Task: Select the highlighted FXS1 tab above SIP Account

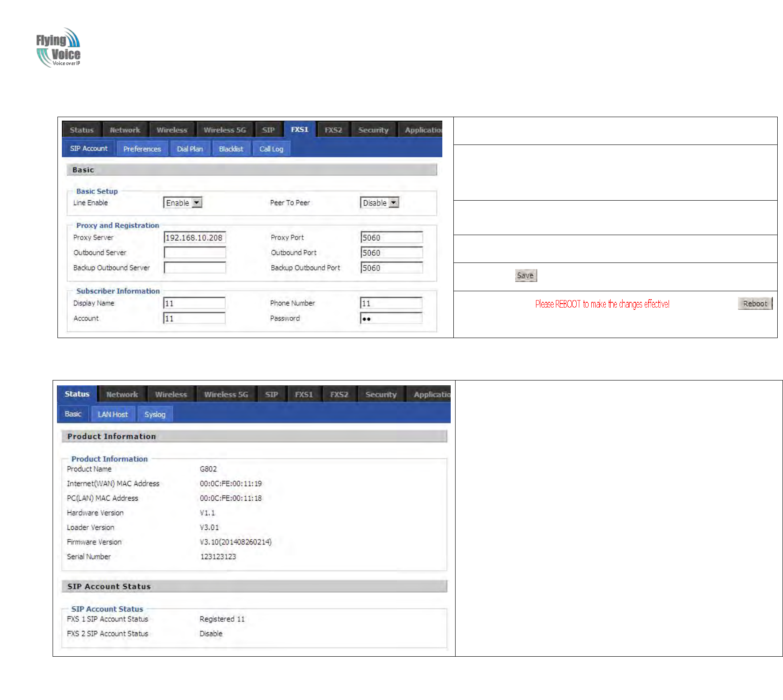Action: [x=300, y=129]
